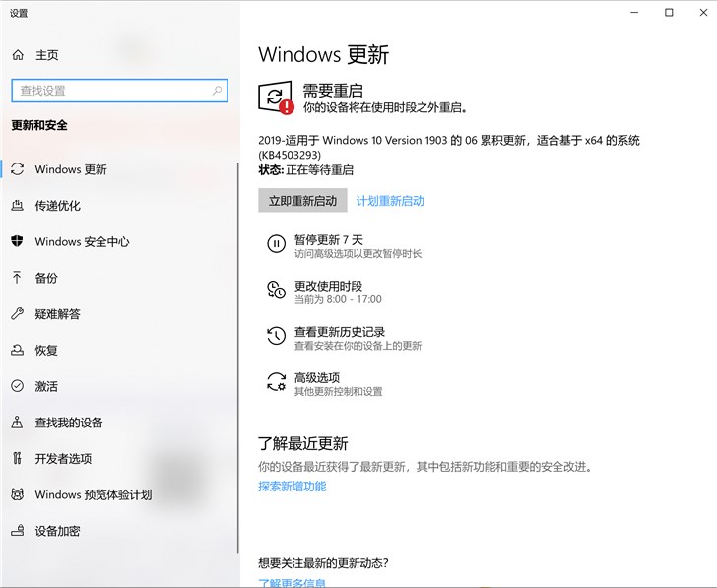This screenshot has height=588, width=717.
Task: Click the home icon beside 主页
Action: coord(18,55)
